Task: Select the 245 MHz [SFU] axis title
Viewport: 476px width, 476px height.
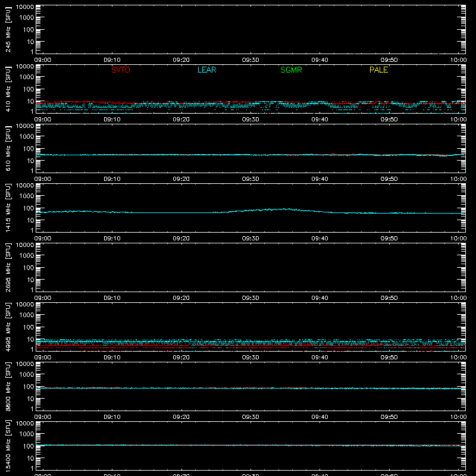Action: click(x=8, y=29)
